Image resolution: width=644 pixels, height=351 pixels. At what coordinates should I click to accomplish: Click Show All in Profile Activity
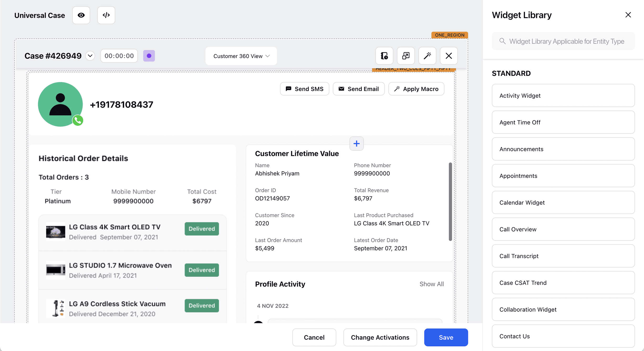pyautogui.click(x=432, y=284)
